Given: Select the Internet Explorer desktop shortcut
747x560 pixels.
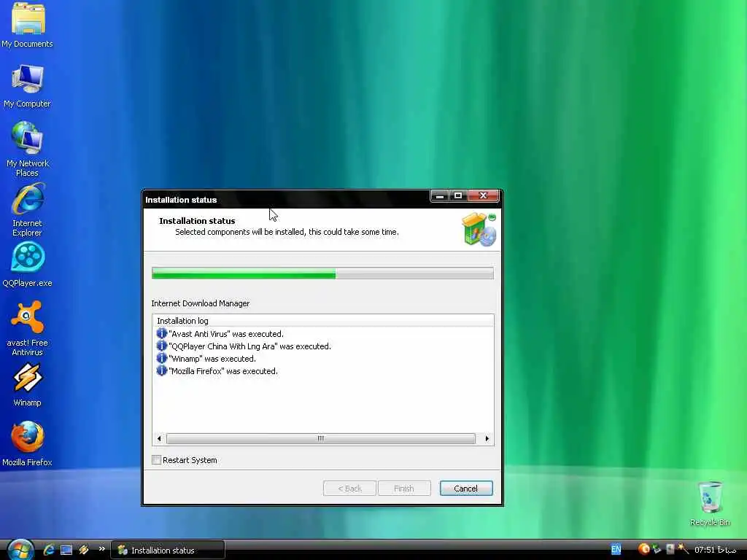Looking at the screenshot, I should [27, 211].
